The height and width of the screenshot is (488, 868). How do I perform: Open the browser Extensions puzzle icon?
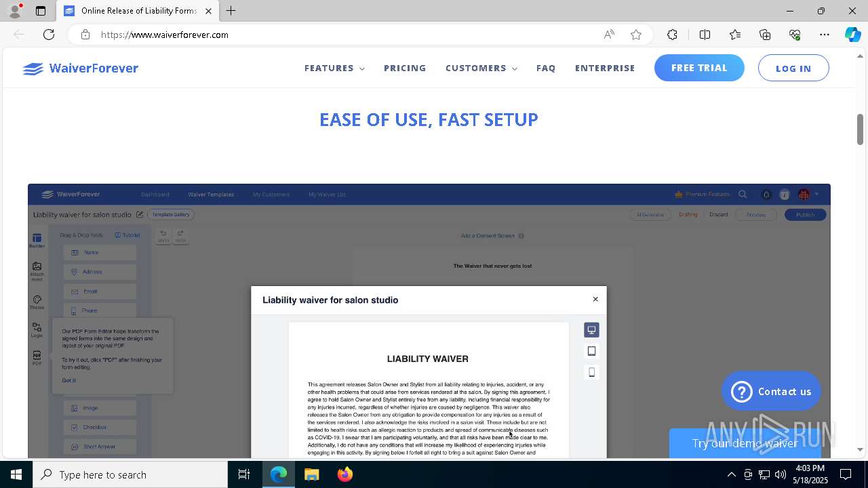click(672, 35)
